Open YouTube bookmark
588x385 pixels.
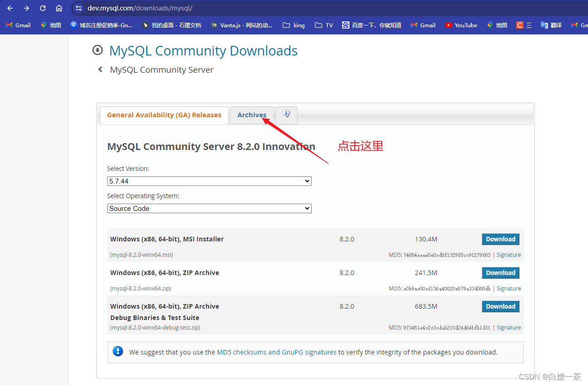coord(461,25)
